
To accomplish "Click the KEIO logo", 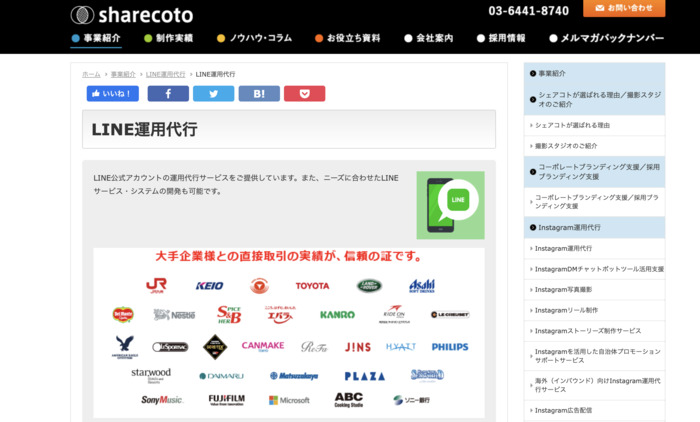I will point(209,286).
